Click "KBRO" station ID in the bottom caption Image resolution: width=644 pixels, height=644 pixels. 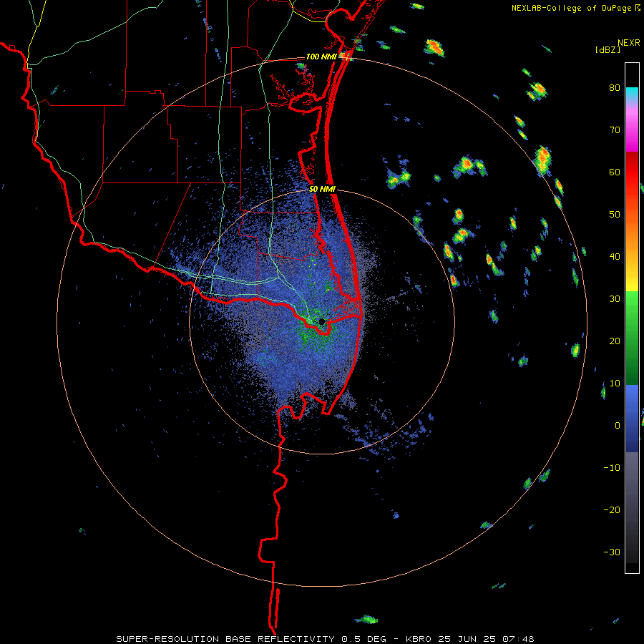pos(419,639)
